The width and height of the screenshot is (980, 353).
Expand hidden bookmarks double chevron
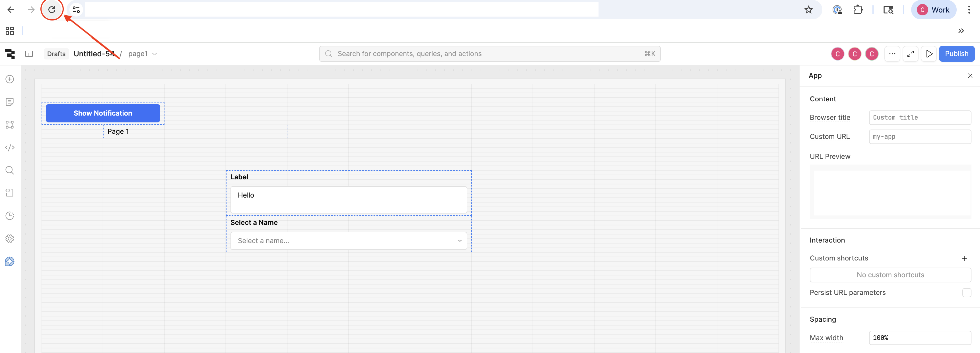[x=961, y=31]
